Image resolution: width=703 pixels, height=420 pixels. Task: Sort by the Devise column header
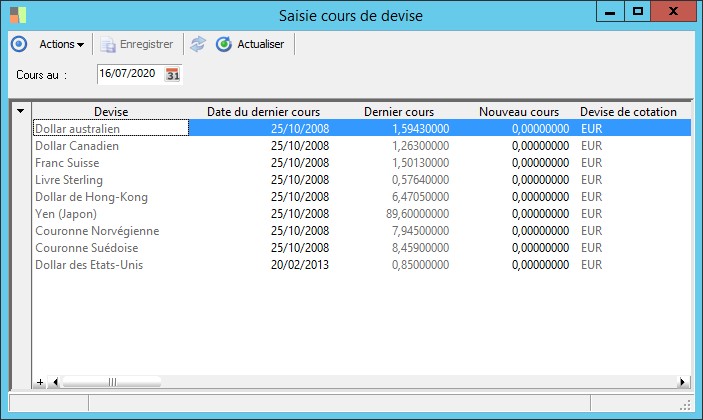[111, 111]
